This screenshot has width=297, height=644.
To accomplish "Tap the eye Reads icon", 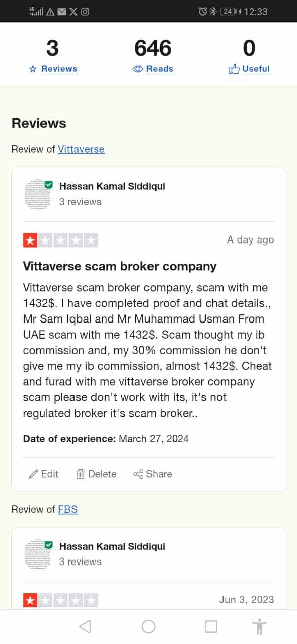I will 138,69.
